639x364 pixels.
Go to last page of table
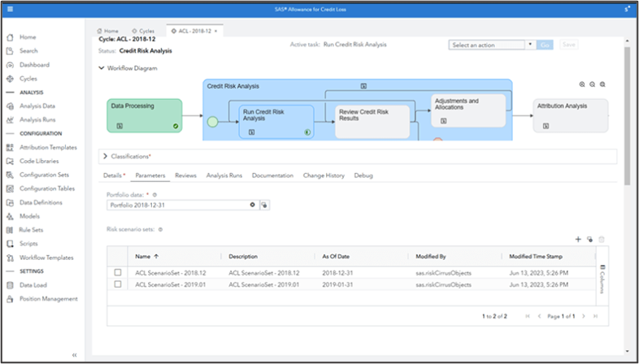595,316
